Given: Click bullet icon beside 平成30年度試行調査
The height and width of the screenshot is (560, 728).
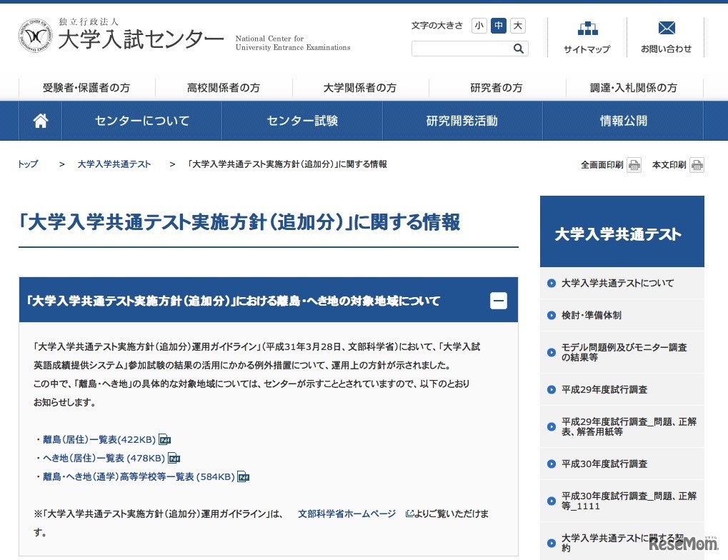Looking at the screenshot, I should pyautogui.click(x=551, y=464).
